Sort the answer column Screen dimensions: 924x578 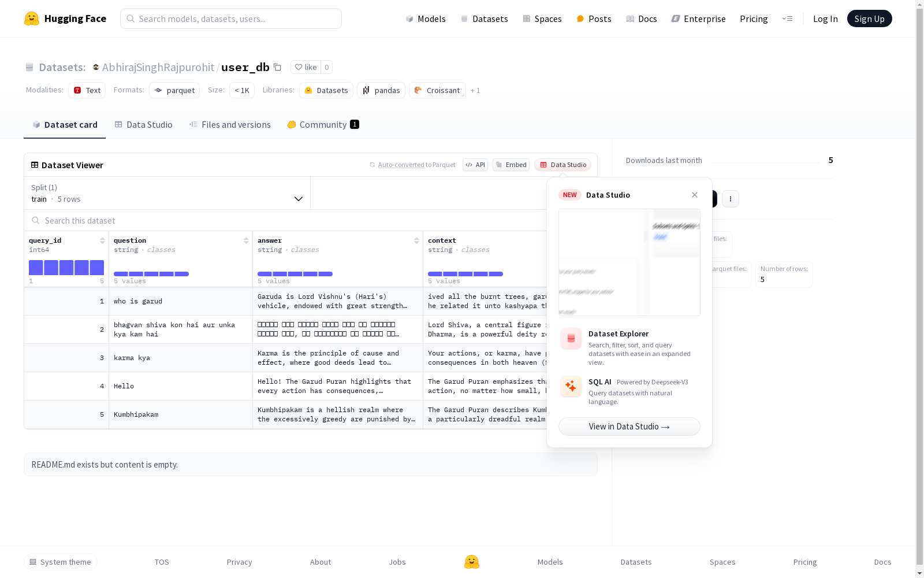click(416, 240)
